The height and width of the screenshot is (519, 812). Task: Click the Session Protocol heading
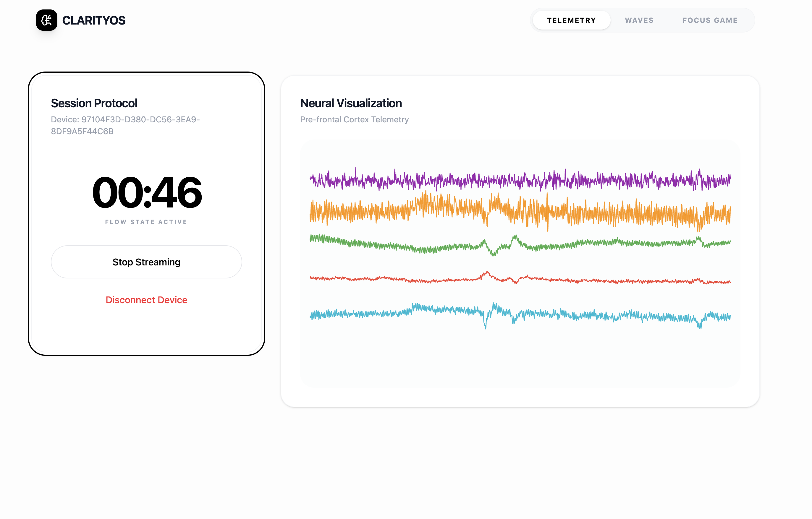pyautogui.click(x=94, y=103)
